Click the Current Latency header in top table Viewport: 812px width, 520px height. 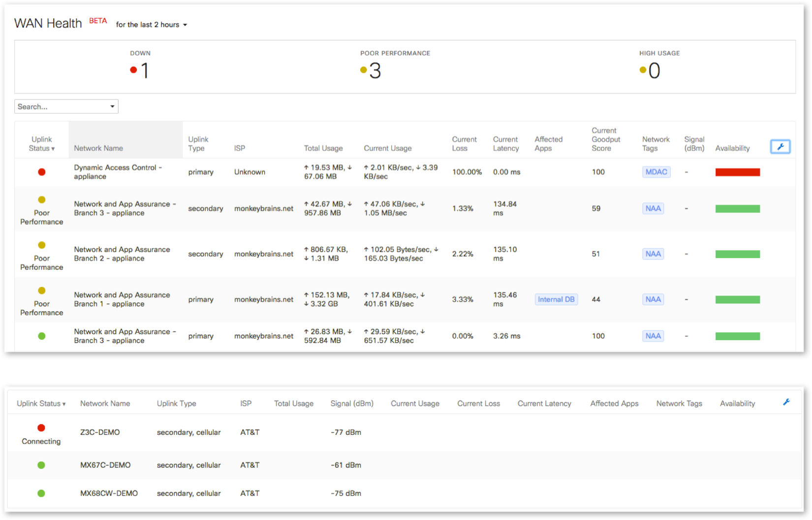click(x=506, y=144)
